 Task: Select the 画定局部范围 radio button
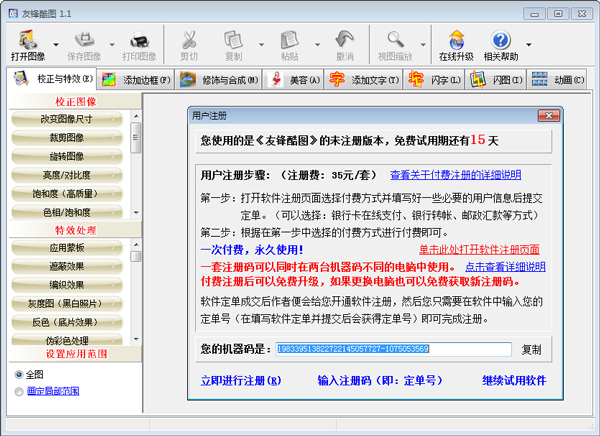tap(18, 392)
